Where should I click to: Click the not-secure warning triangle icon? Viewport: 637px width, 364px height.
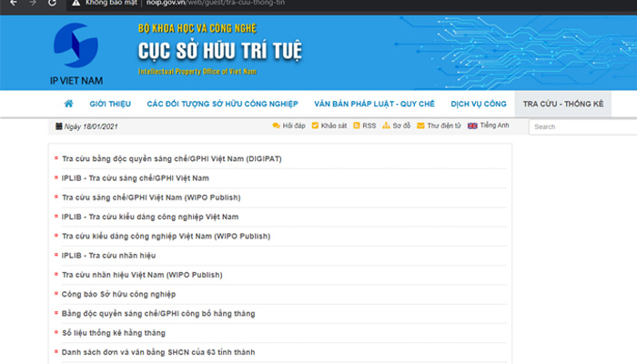pyautogui.click(x=76, y=3)
